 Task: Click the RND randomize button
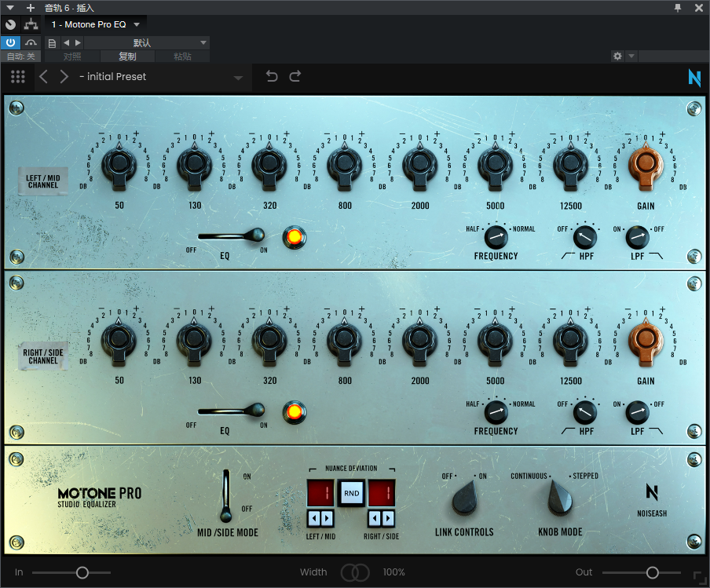(351, 493)
